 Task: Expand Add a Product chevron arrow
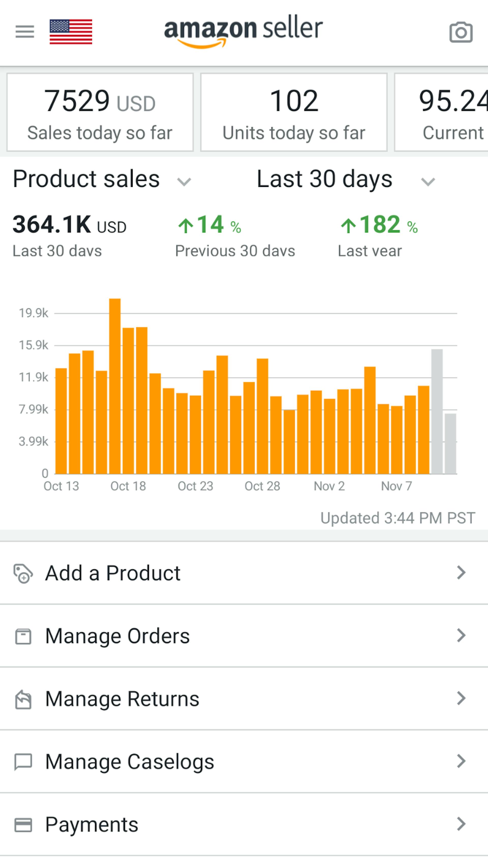461,572
